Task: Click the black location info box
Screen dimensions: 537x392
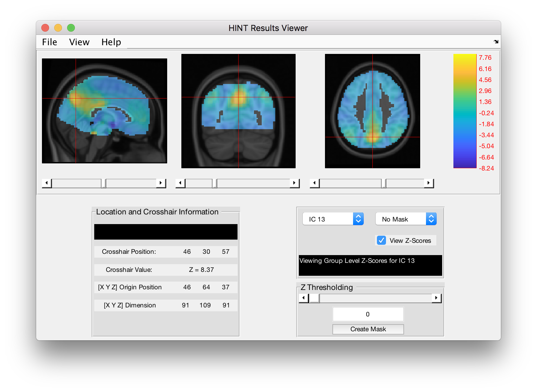Action: click(166, 232)
